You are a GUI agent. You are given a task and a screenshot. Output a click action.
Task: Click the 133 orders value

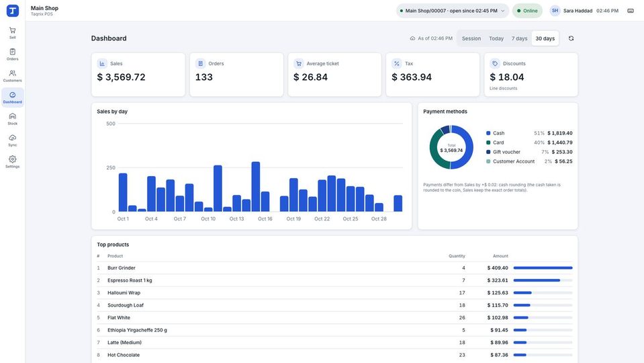tap(204, 77)
